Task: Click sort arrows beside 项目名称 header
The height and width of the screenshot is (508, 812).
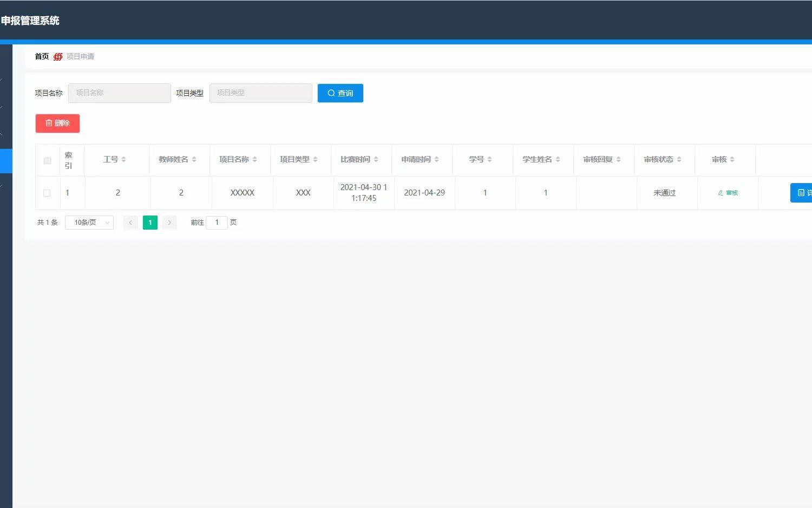Action: click(x=254, y=159)
